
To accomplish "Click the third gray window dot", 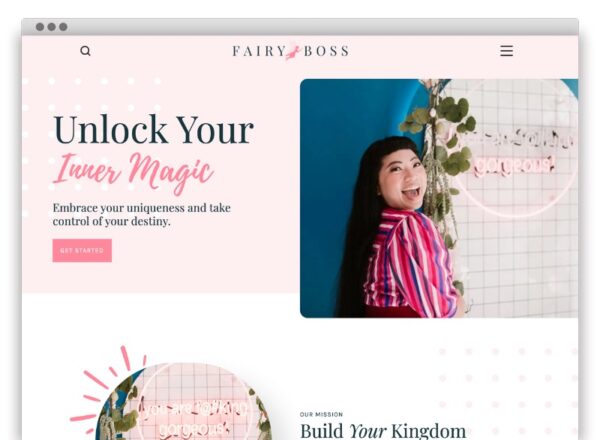I will pyautogui.click(x=64, y=27).
